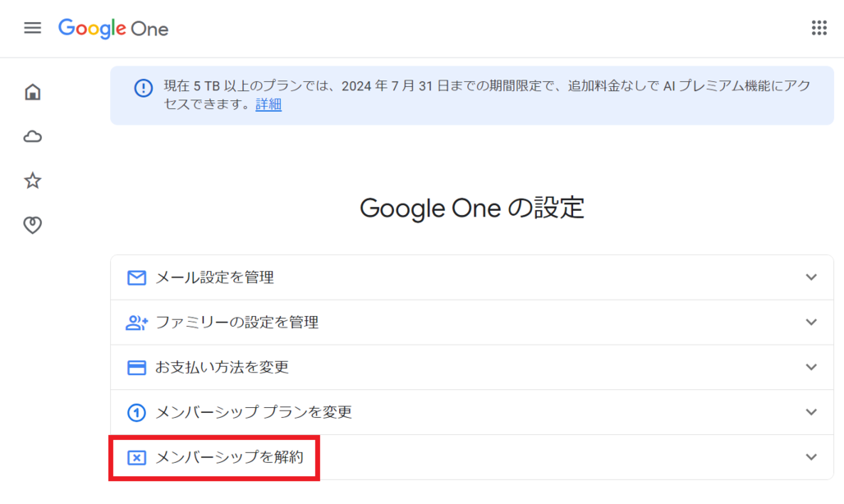Screen dimensions: 844x504
Task: Click the people icon for ファミリーの設定を管理
Action: pos(136,323)
